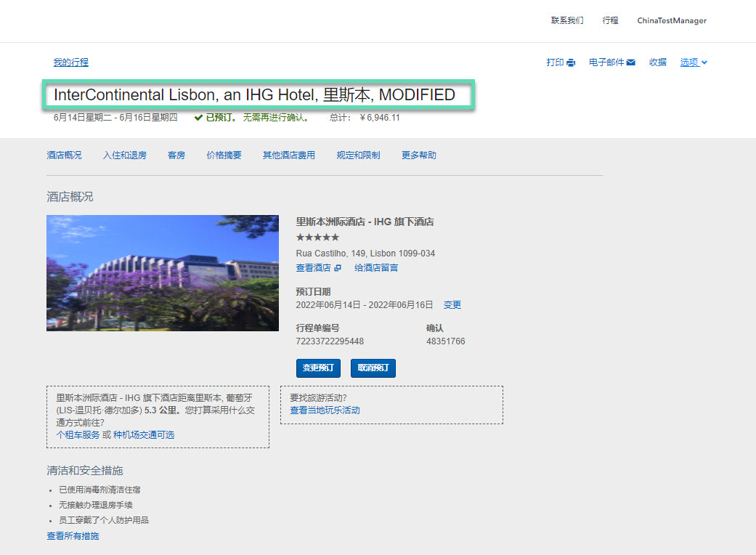The height and width of the screenshot is (555, 756).
Task: Click the InterContinental Lisbon page title
Action: [x=255, y=94]
